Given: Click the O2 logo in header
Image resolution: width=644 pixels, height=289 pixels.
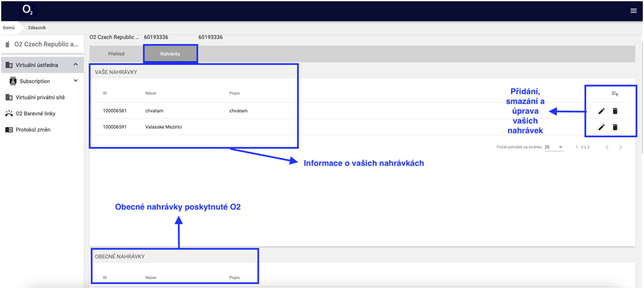Looking at the screenshot, I should click(28, 10).
